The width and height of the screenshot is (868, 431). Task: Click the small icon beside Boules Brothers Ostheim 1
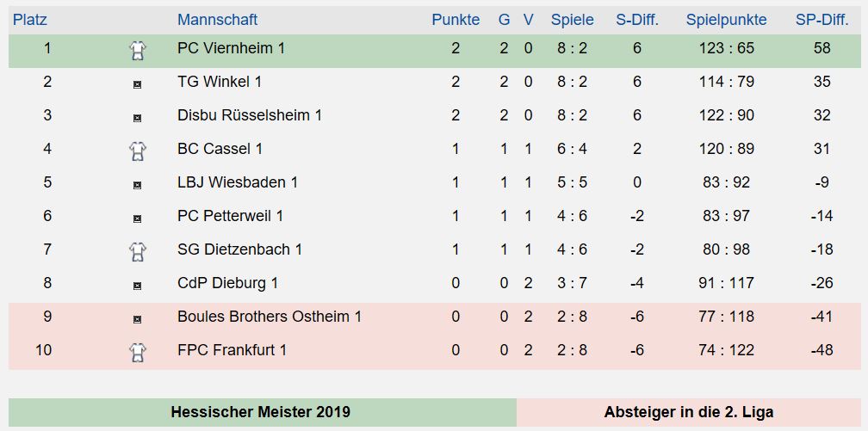tap(137, 319)
